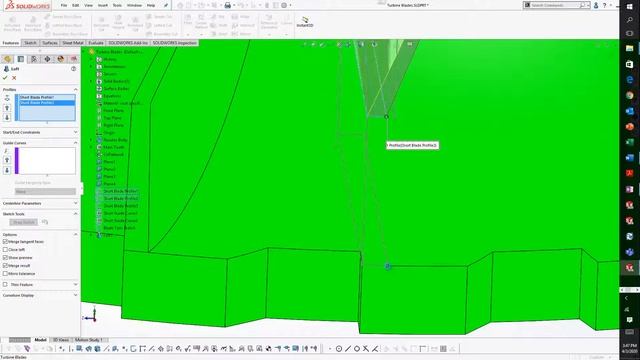Open Chrome from the taskbar
This screenshot has width=640, height=360.
629,95
